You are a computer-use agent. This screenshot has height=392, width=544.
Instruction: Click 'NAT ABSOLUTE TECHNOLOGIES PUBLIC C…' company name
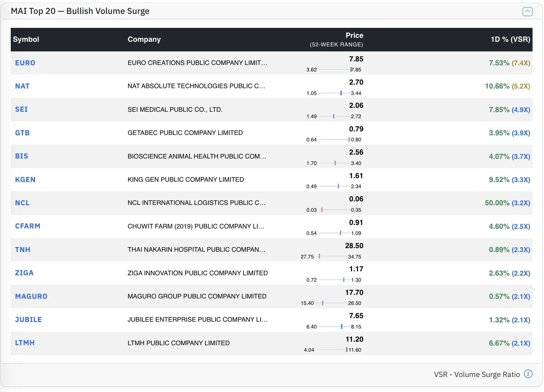coord(196,86)
